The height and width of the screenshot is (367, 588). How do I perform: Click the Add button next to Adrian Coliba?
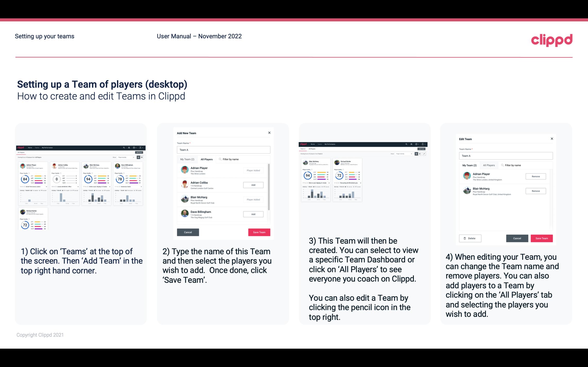click(253, 184)
